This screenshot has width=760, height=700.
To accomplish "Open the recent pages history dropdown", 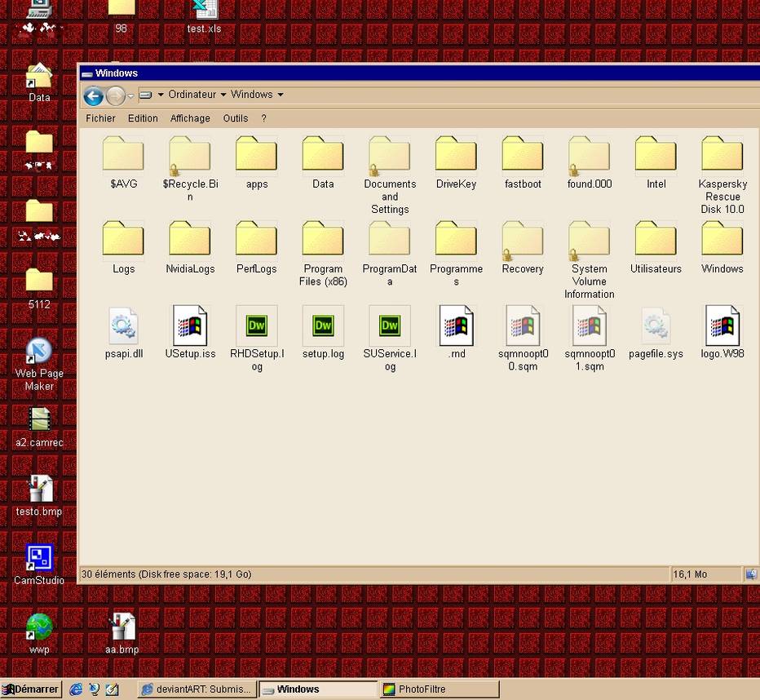I will (130, 95).
